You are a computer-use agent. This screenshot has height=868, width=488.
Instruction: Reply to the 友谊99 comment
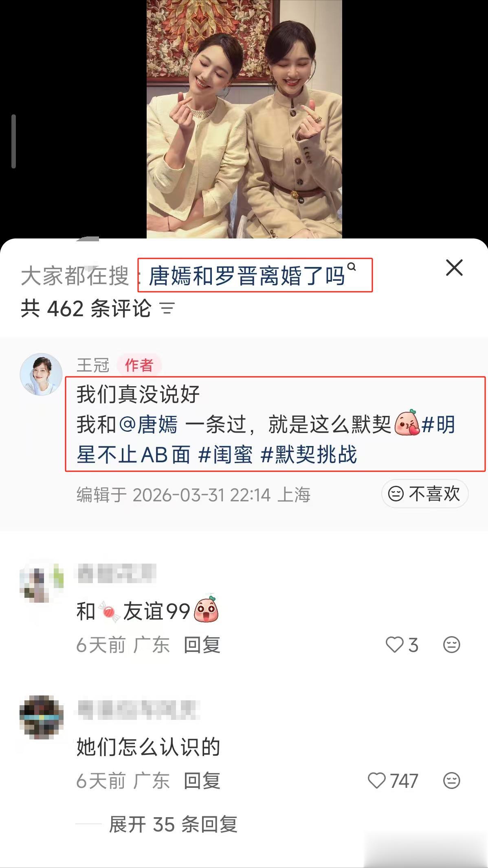click(202, 645)
